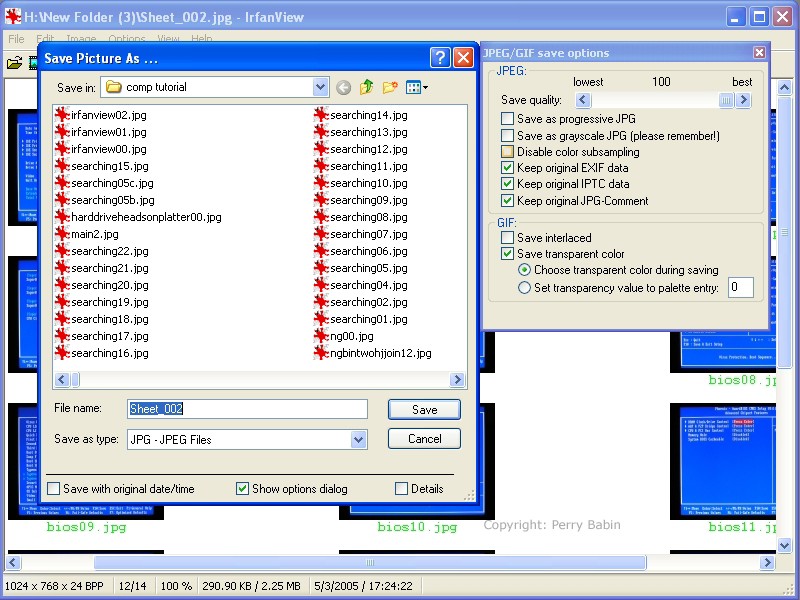Select the searching14.jpg file icon
The image size is (800, 600).
(321, 115)
